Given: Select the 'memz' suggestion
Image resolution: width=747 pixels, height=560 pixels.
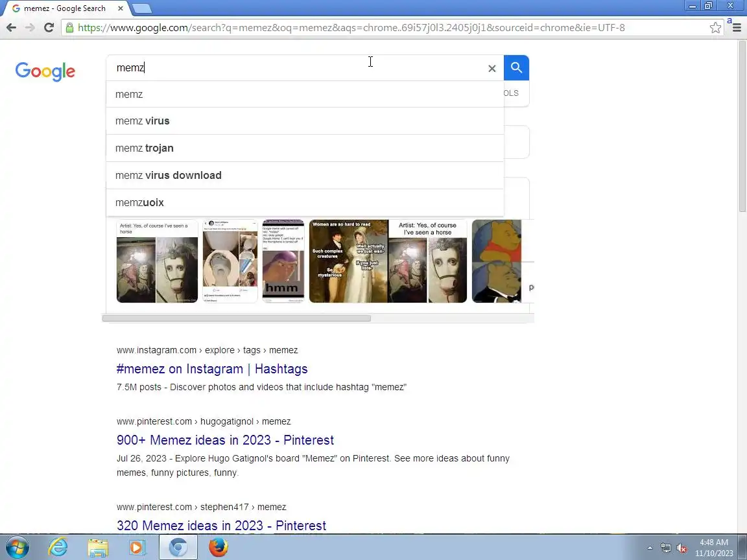Looking at the screenshot, I should click(x=305, y=94).
